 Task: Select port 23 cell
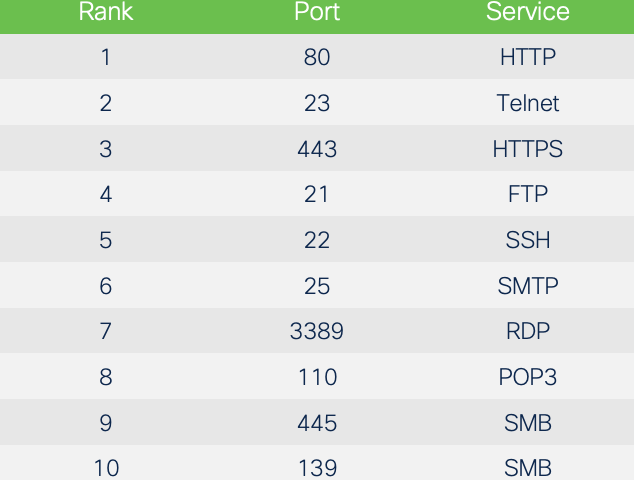(317, 103)
